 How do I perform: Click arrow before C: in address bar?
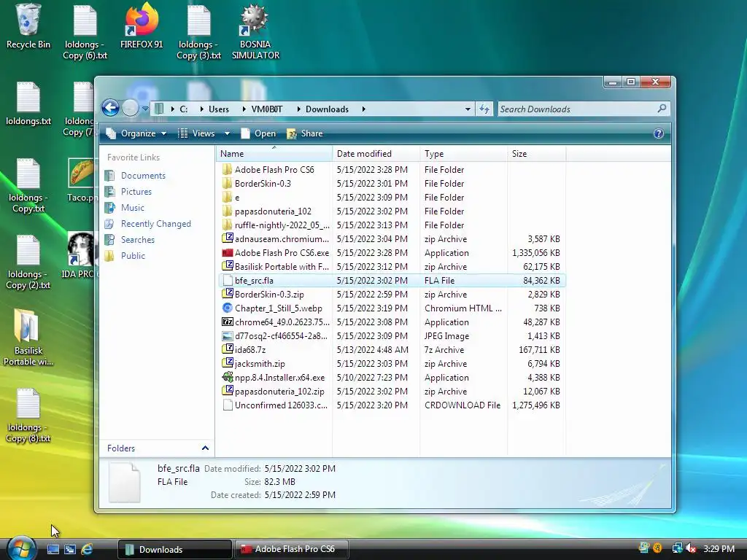click(x=172, y=109)
